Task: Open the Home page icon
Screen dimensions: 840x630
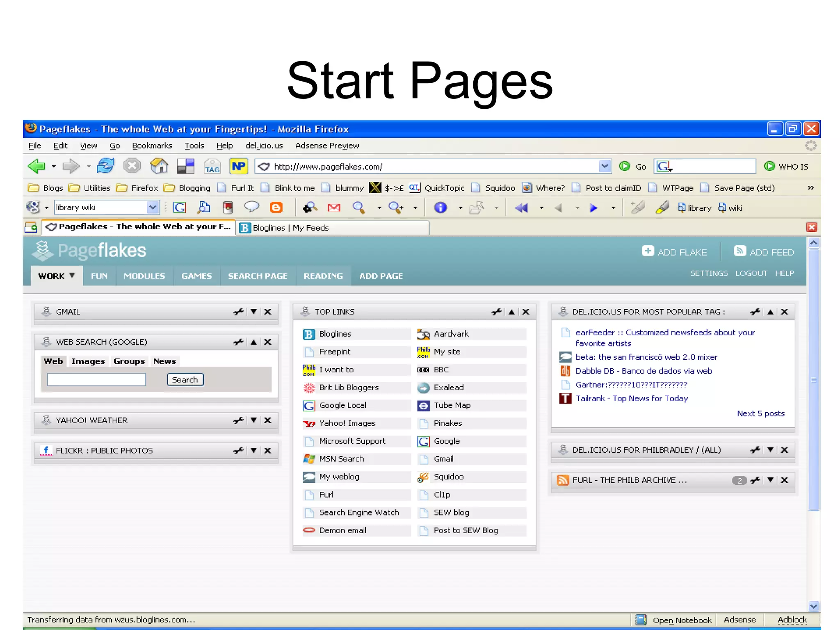Action: point(159,166)
